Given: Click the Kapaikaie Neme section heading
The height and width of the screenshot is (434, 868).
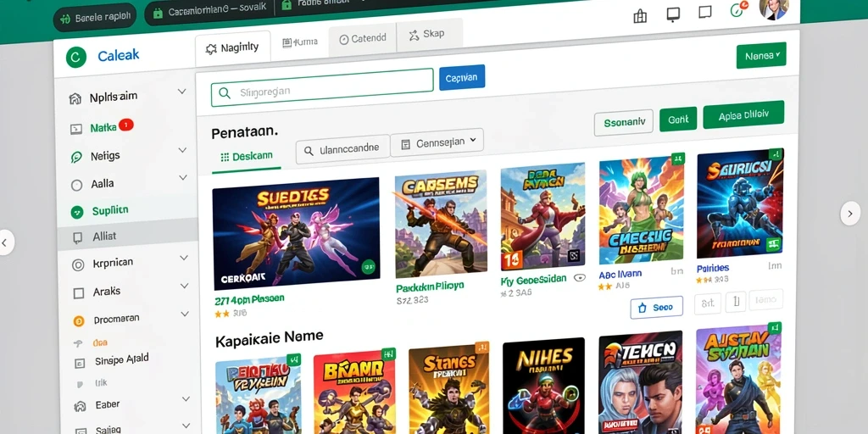Looking at the screenshot, I should coord(269,337).
